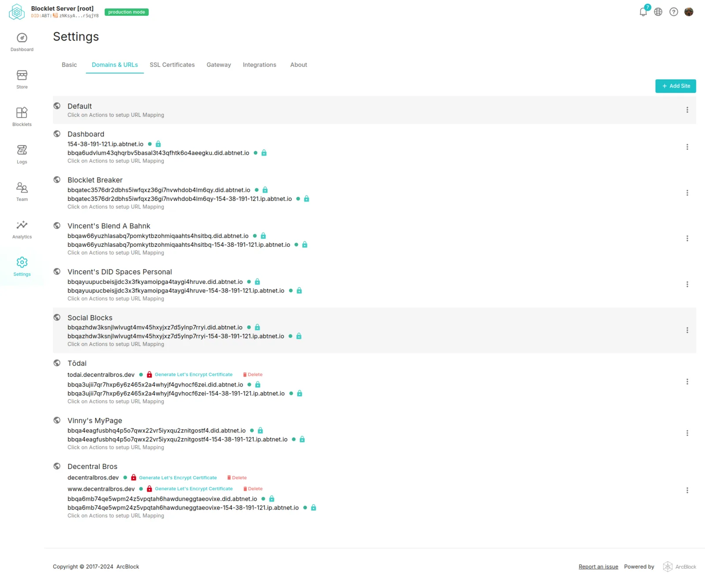Click the globe icon beside Vinny's MyPage
This screenshot has height=588, width=705.
point(57,420)
